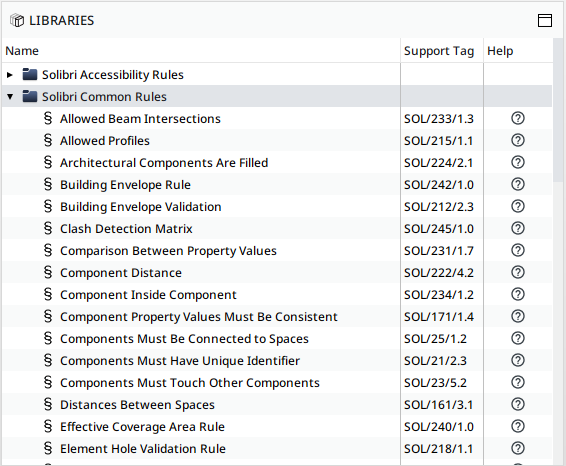This screenshot has height=466, width=566.
Task: Click support tag SOL/234/1.2
Action: click(439, 295)
